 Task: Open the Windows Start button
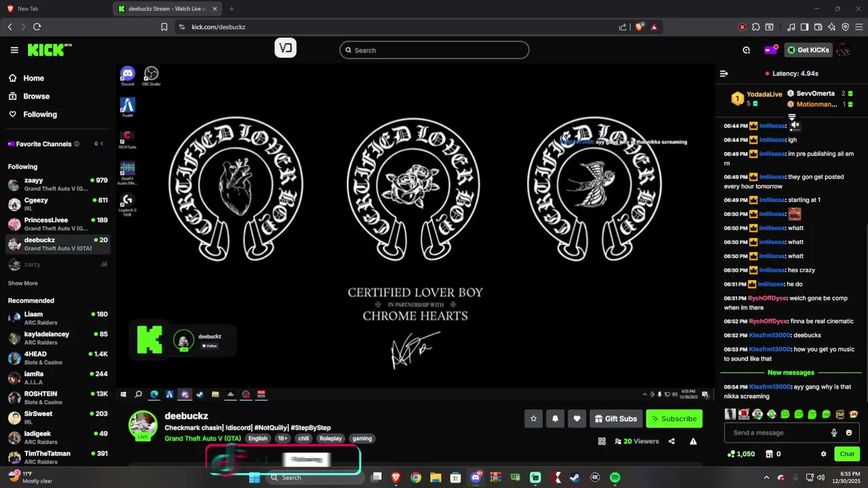point(254,477)
